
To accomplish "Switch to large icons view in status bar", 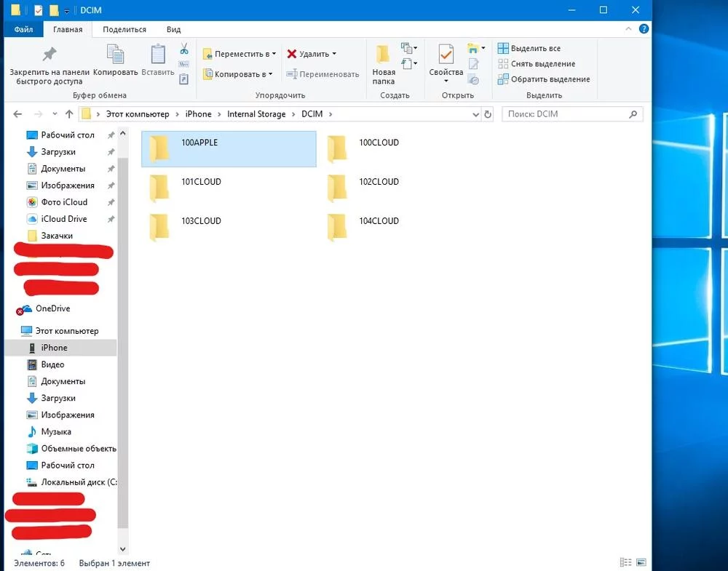I will pos(641,563).
